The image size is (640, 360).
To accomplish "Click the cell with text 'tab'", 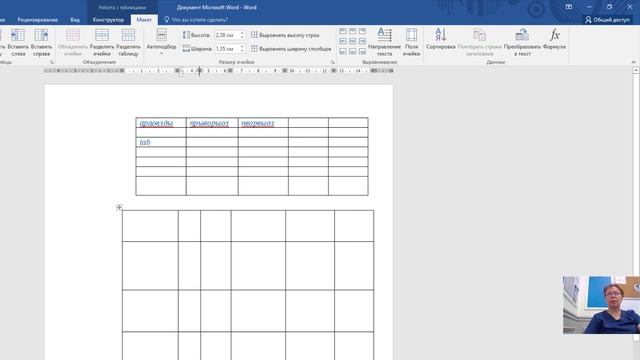I will point(161,142).
